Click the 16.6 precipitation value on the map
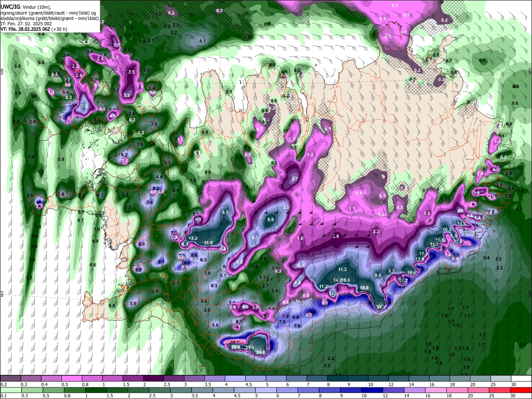The height and width of the screenshot is (399, 532). click(x=411, y=273)
